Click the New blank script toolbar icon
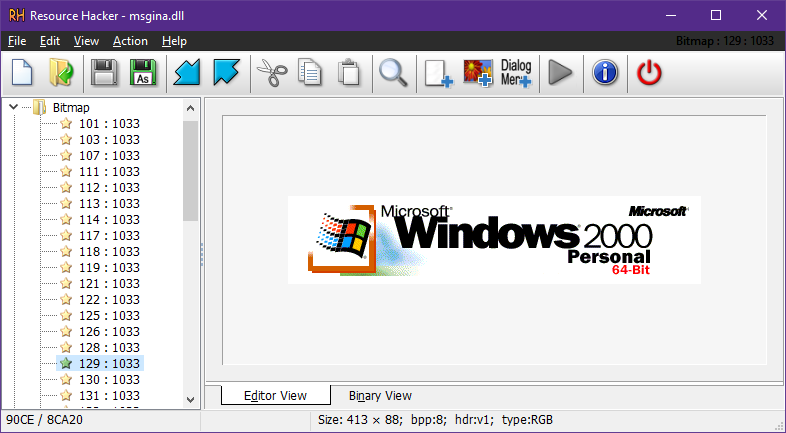This screenshot has height=433, width=786. [22, 73]
